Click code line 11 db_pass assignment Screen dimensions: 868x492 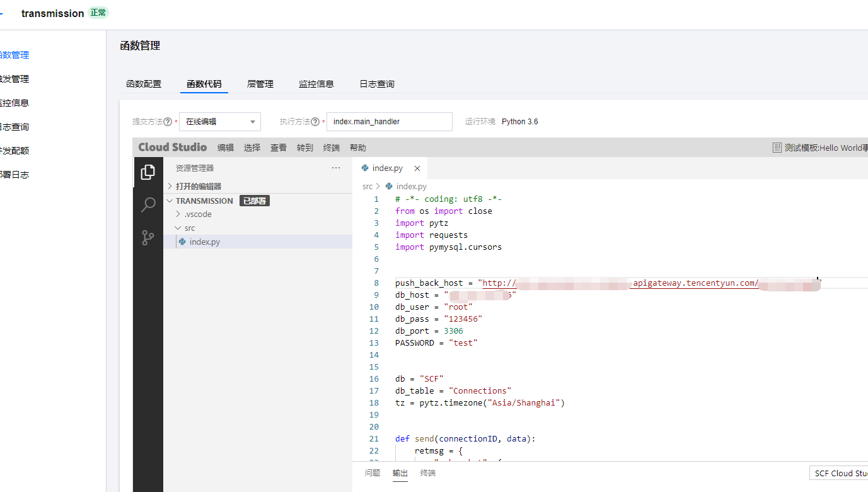pos(439,319)
